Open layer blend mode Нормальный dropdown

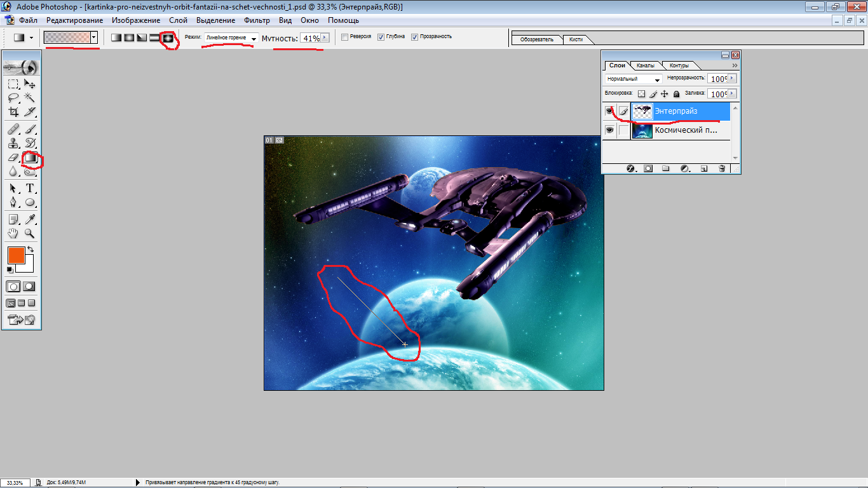click(634, 79)
